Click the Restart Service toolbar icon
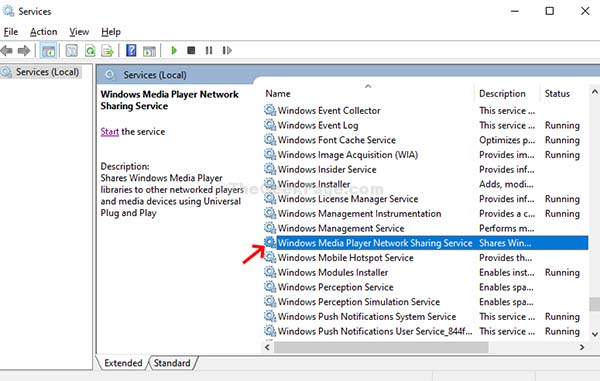The height and width of the screenshot is (381, 600). click(x=227, y=50)
